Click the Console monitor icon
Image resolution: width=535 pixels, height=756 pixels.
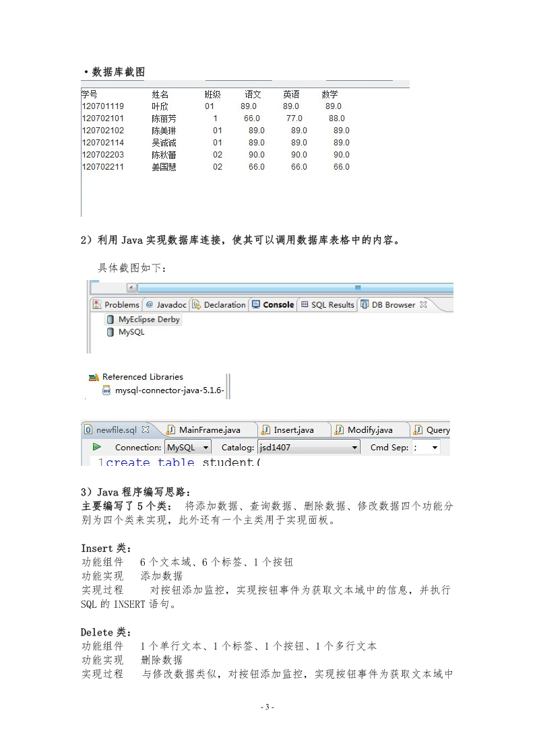coord(256,305)
